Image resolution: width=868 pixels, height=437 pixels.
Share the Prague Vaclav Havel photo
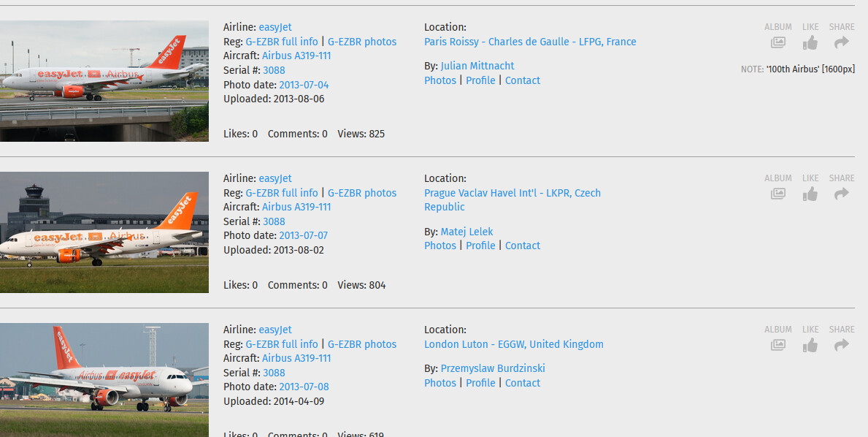click(842, 194)
